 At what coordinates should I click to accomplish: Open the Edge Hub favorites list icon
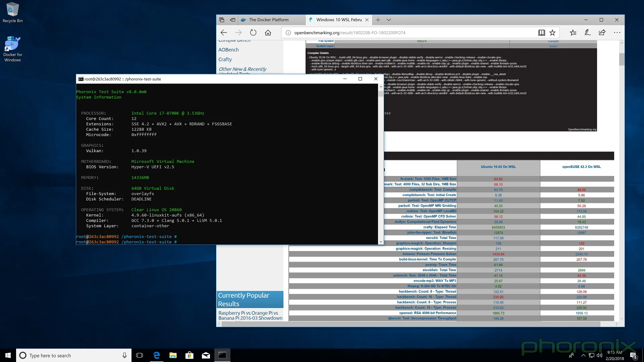[x=573, y=33]
